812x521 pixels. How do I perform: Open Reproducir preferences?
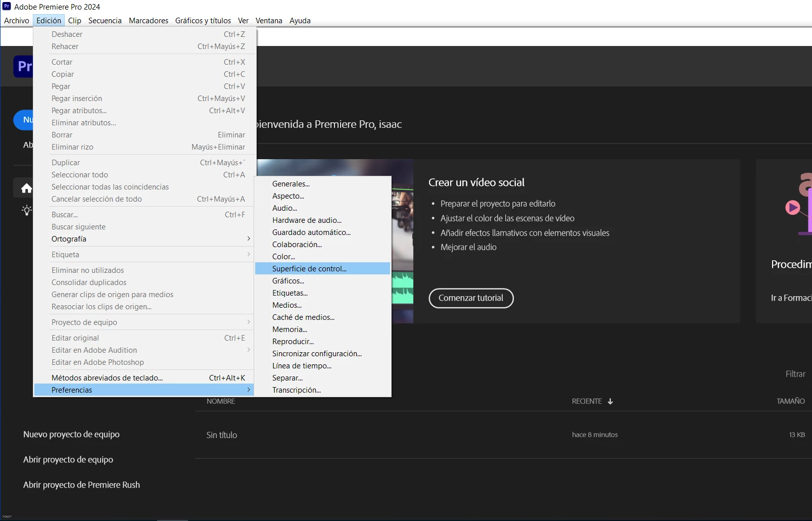pos(323,342)
